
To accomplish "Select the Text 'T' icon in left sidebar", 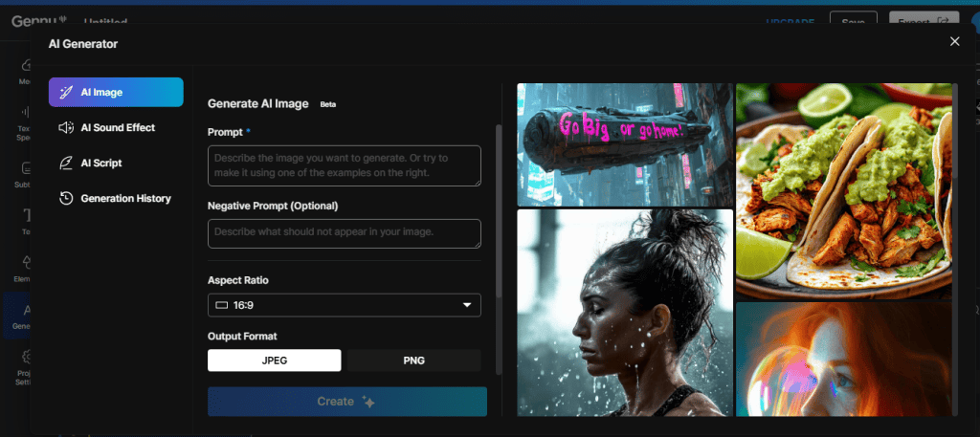I will coord(24,216).
